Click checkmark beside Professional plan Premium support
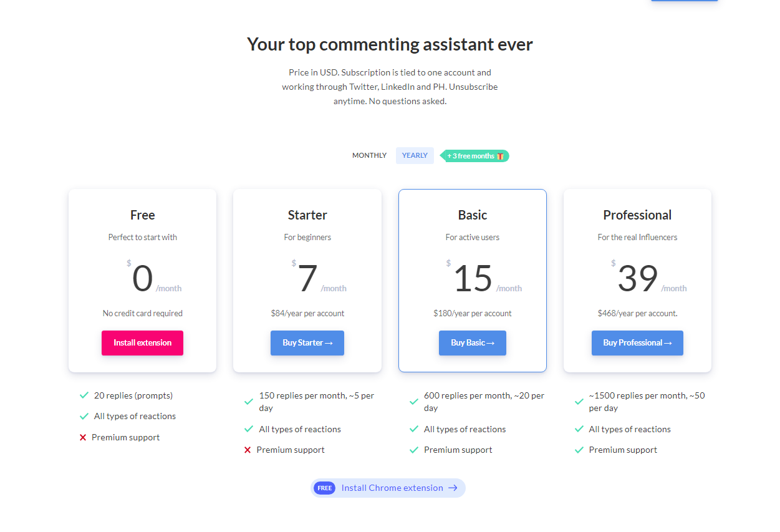This screenshot has width=780, height=532. (579, 450)
